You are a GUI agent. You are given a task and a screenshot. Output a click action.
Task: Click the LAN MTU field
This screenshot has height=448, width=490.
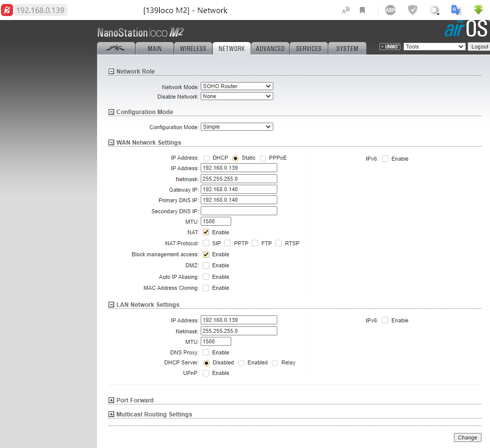[x=216, y=341]
